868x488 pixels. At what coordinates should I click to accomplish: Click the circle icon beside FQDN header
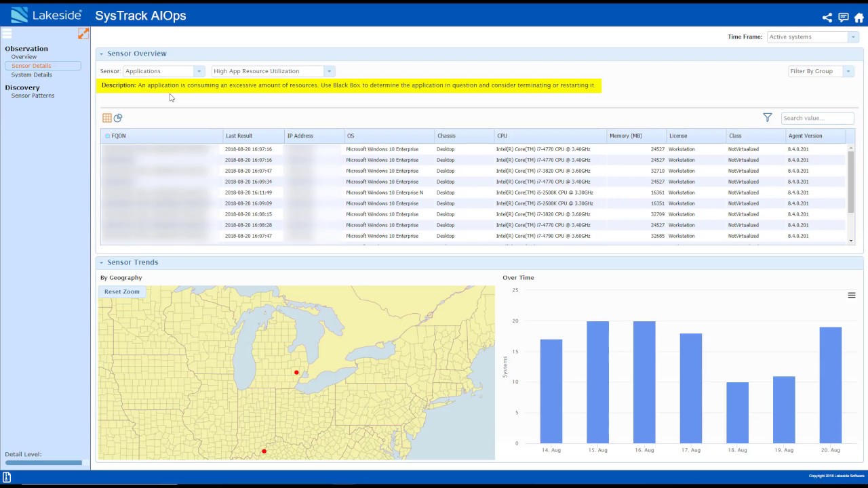click(x=107, y=136)
